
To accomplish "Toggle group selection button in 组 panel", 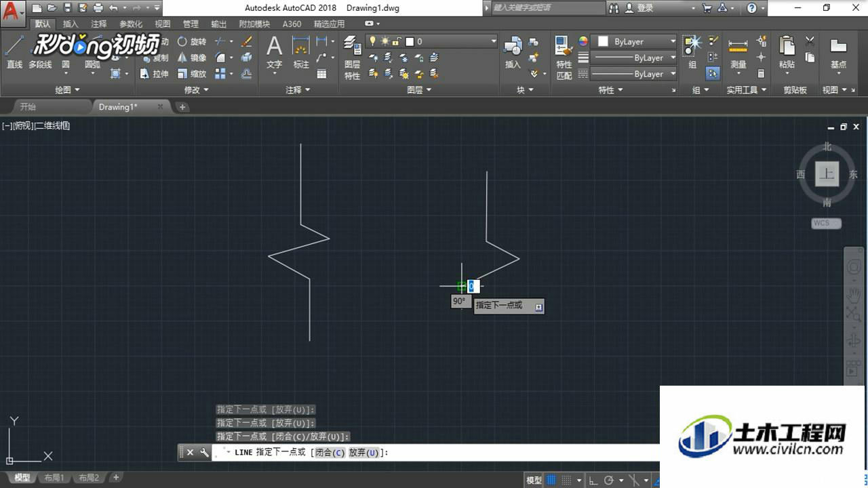I will 713,74.
